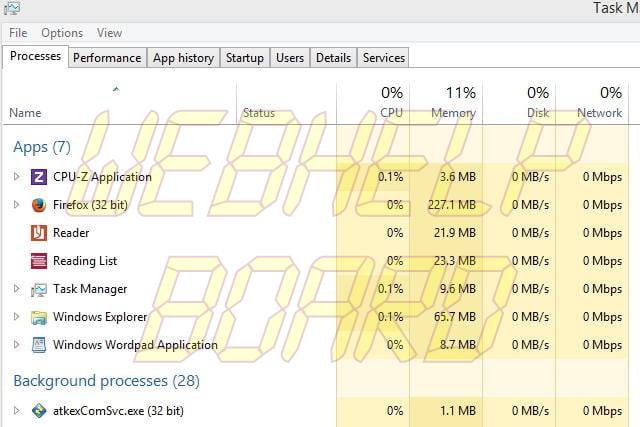The height and width of the screenshot is (427, 640).
Task: Click the Reading List app icon
Action: click(x=39, y=261)
